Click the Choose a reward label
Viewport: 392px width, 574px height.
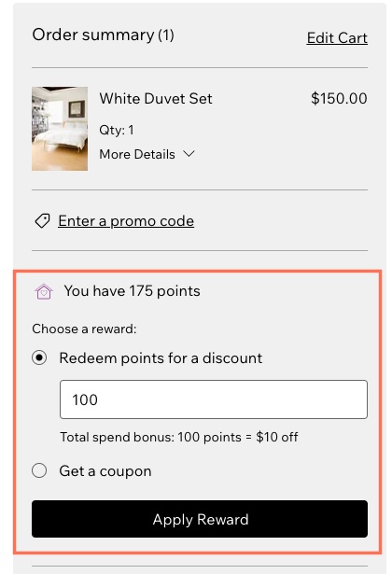click(84, 329)
